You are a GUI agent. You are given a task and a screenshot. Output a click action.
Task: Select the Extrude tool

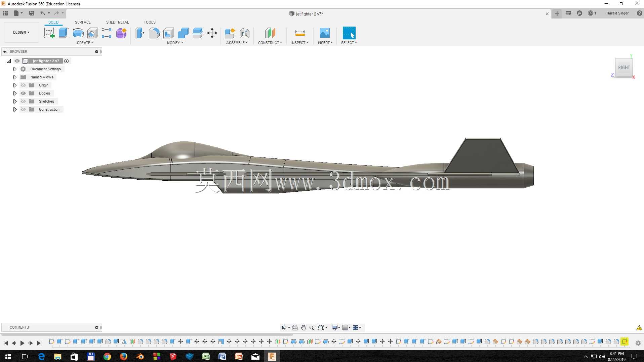64,33
